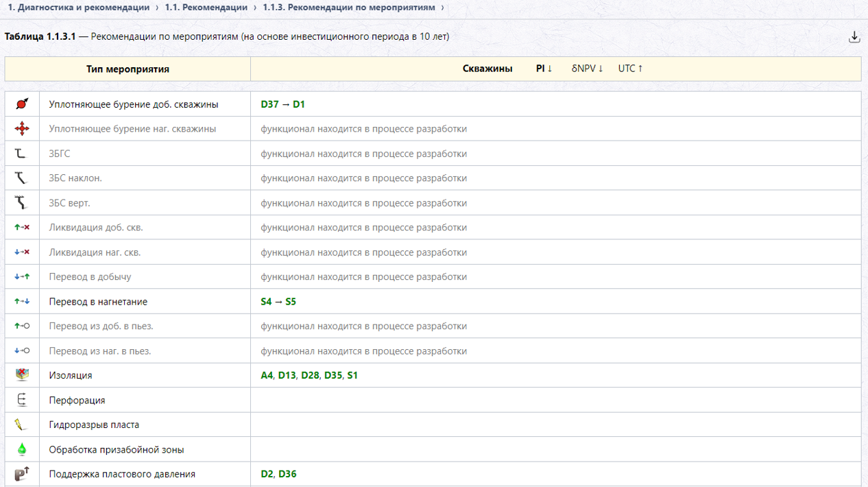This screenshot has width=868, height=487.
Task: Open breadcrumb 1.1.3. Рекомендации по мероприятиям
Action: (349, 8)
